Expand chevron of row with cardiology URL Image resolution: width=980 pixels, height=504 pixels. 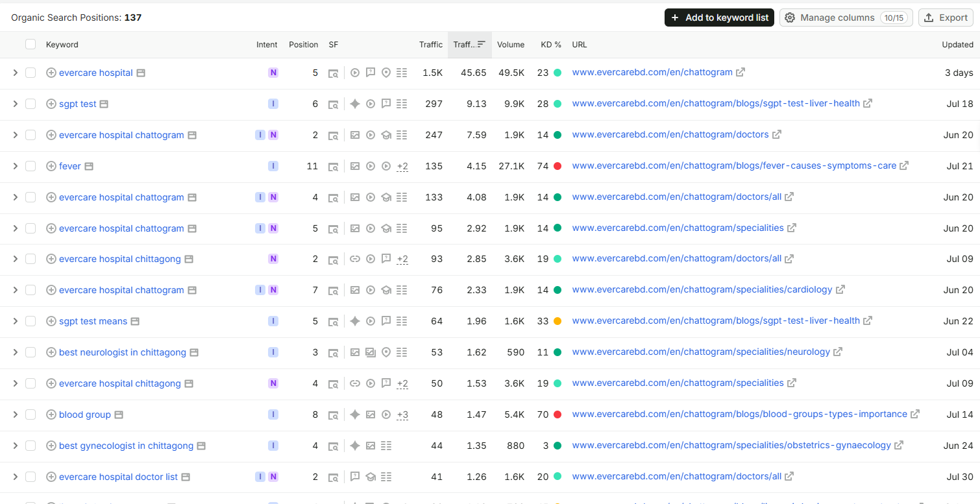[16, 290]
